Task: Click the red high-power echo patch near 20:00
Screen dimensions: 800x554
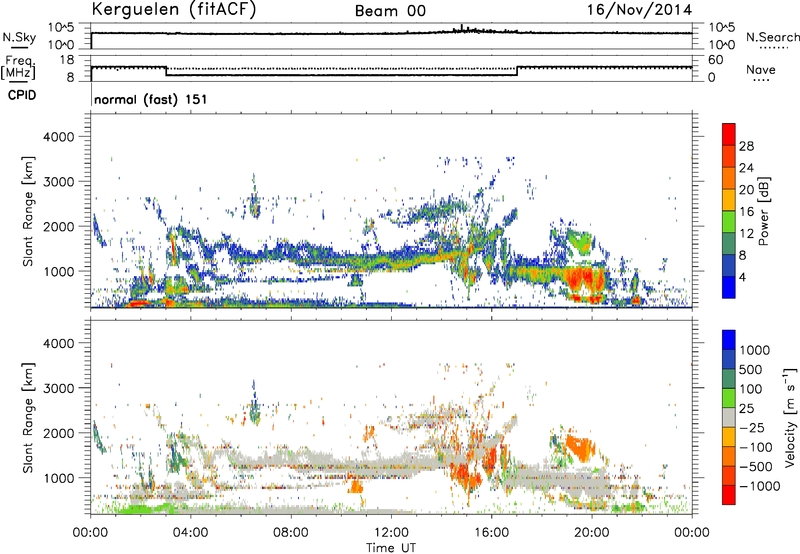Action: pyautogui.click(x=585, y=280)
